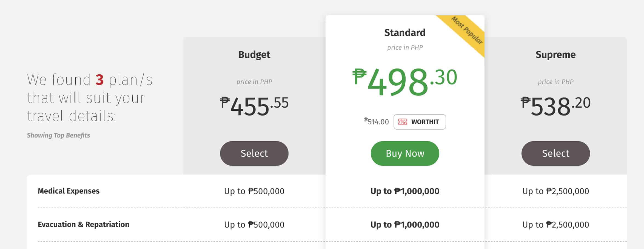
Task: Click the Standard plan heading
Action: click(x=405, y=33)
